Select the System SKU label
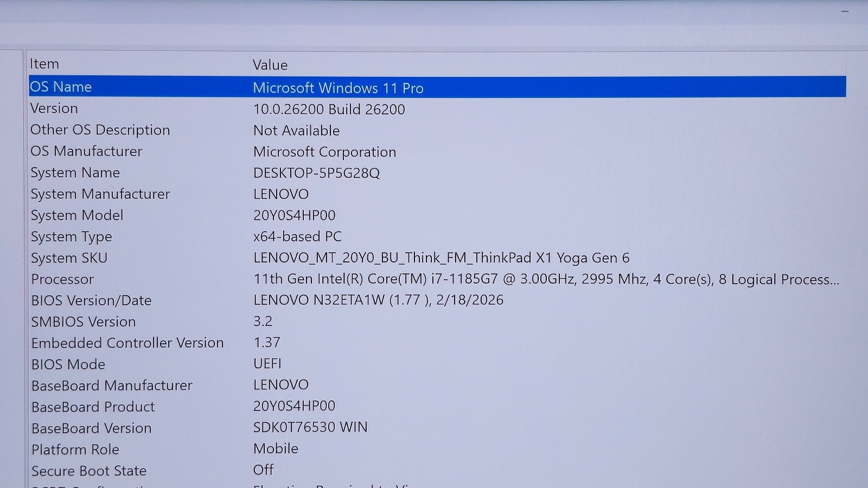 pos(69,258)
